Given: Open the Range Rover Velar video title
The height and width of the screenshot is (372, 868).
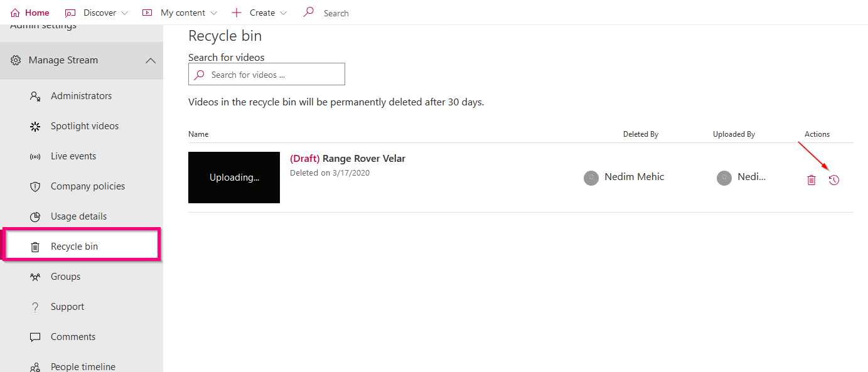Looking at the screenshot, I should [x=363, y=159].
